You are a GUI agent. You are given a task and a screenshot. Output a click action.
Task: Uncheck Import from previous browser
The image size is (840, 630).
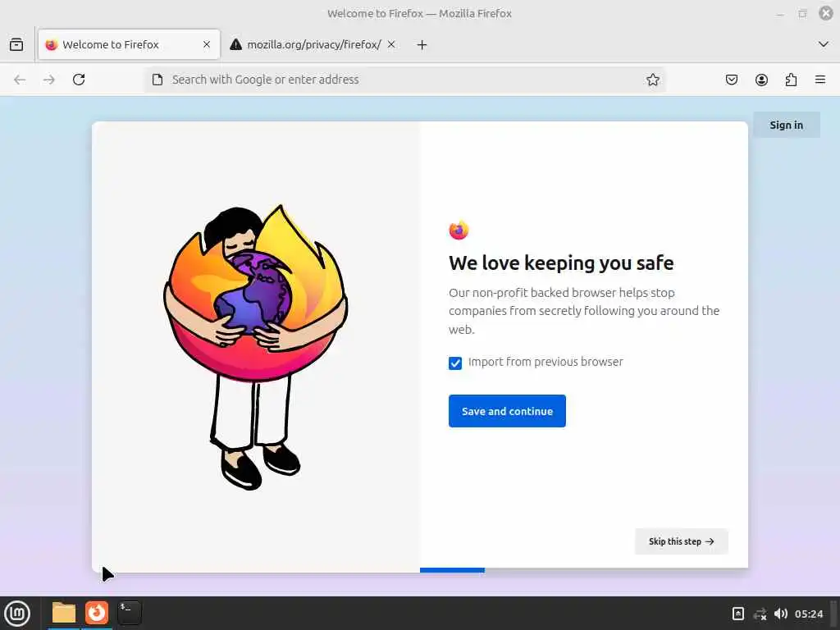[455, 363]
